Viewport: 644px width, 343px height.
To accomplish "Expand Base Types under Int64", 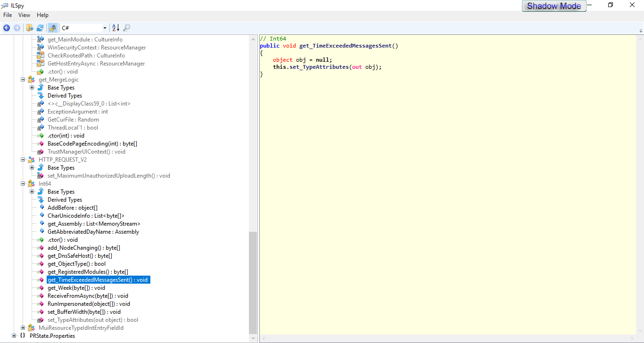I will click(x=32, y=192).
